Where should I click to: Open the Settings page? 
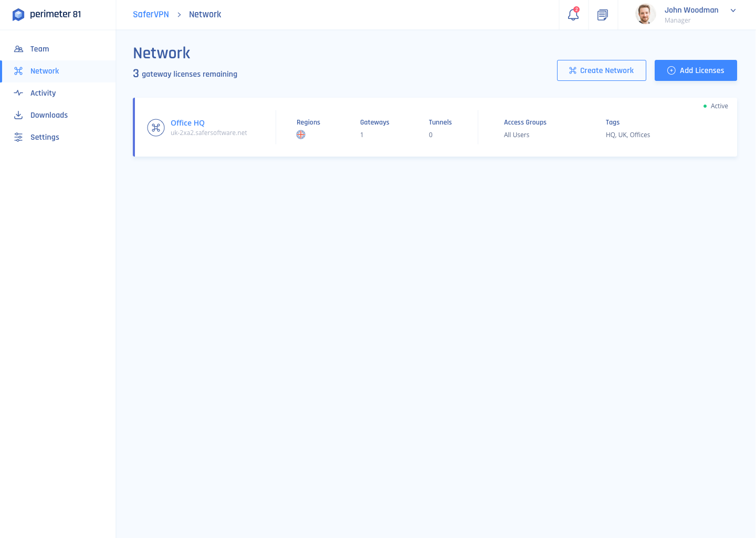[58, 137]
